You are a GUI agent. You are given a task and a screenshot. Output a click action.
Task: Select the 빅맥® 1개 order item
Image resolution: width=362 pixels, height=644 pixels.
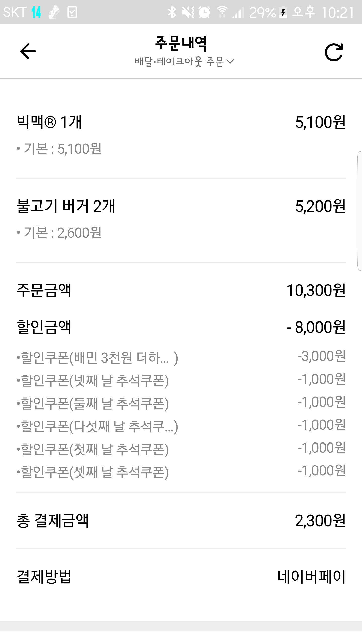(50, 122)
